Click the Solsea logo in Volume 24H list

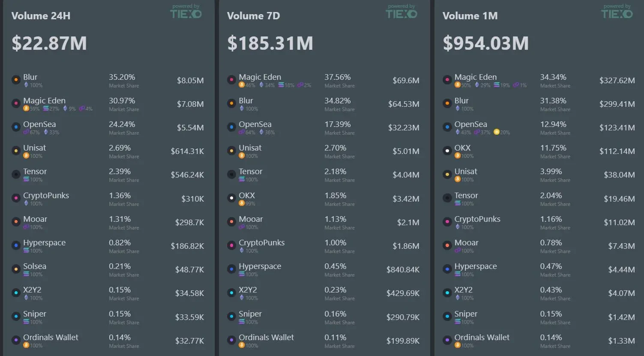(16, 269)
